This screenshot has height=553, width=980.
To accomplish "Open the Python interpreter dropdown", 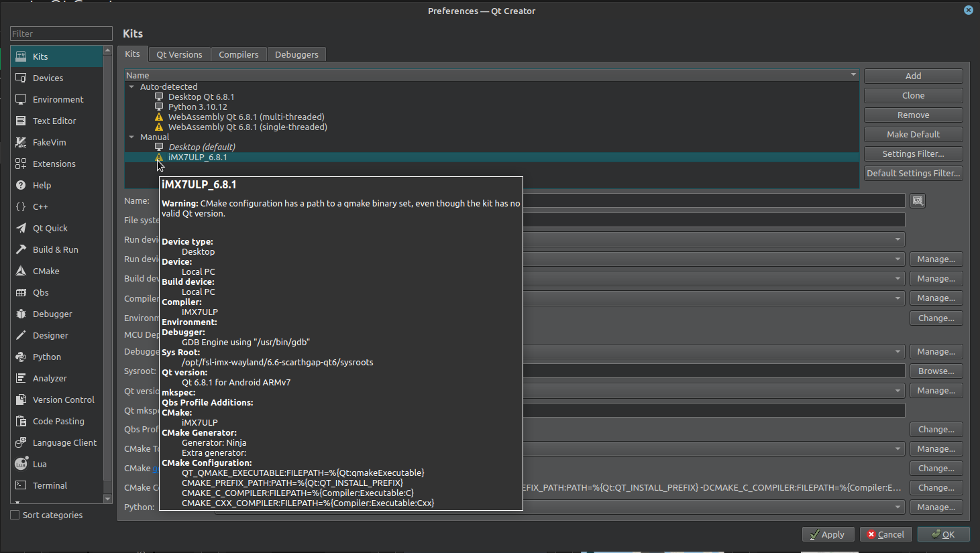I will (x=897, y=507).
